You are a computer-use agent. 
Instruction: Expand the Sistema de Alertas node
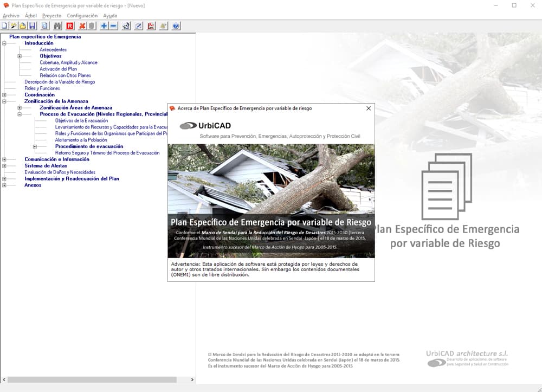[4, 166]
